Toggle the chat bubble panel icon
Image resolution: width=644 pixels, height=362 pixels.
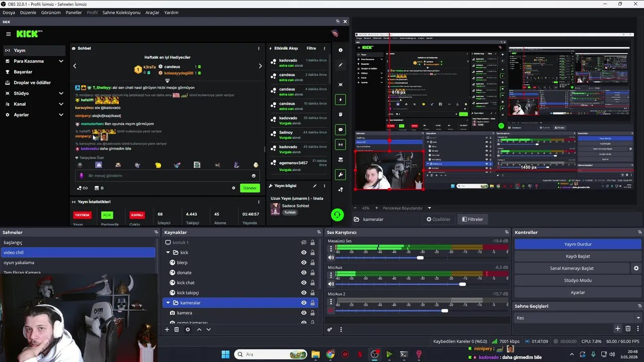point(341,130)
